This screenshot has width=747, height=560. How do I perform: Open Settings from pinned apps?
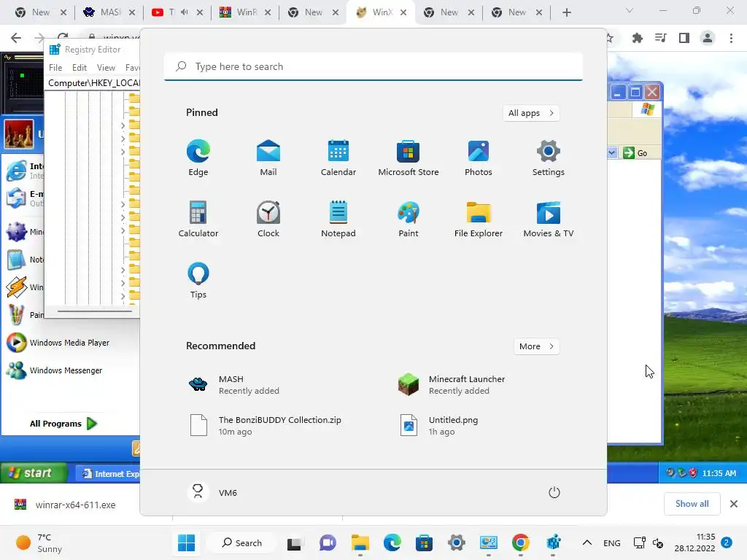point(549,157)
